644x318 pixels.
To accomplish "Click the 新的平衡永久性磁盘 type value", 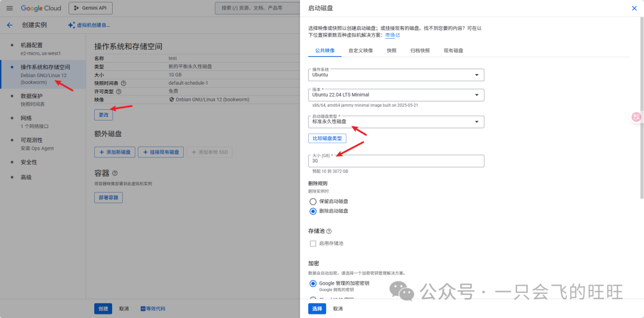I will [190, 66].
